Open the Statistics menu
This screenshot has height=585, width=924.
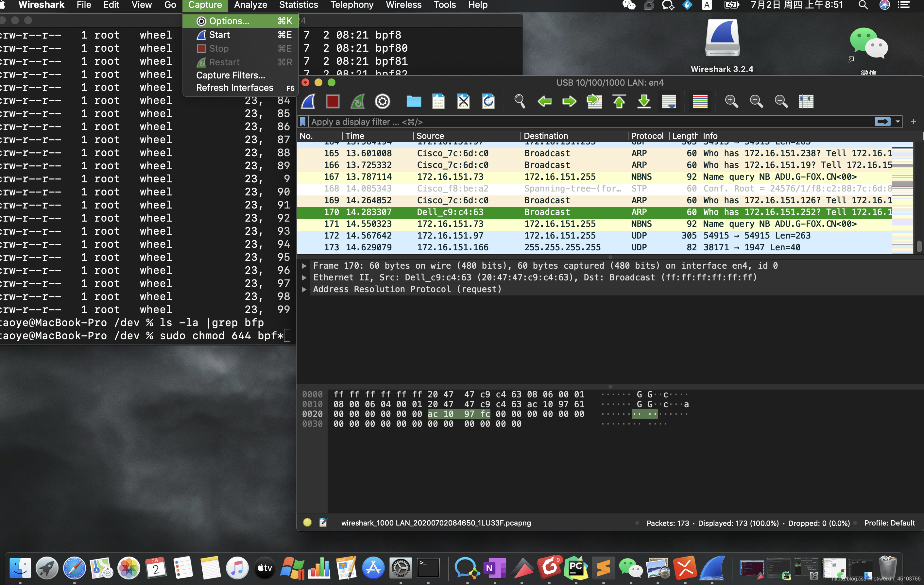pyautogui.click(x=298, y=5)
